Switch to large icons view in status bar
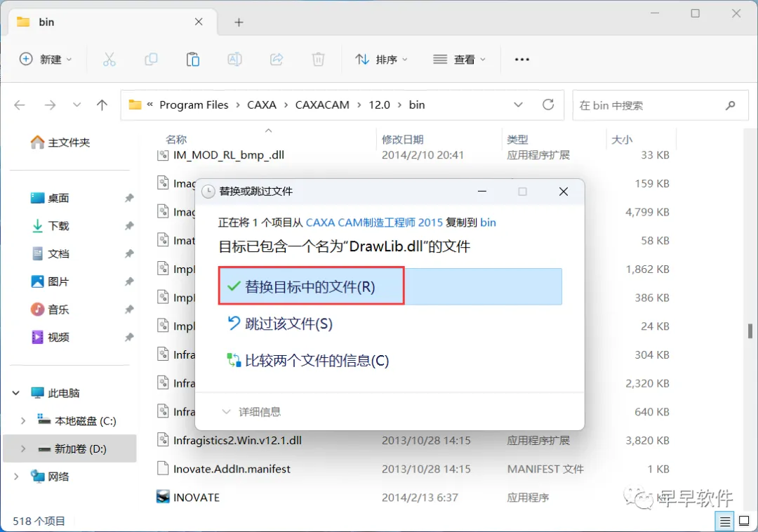This screenshot has height=532, width=758. [x=744, y=521]
